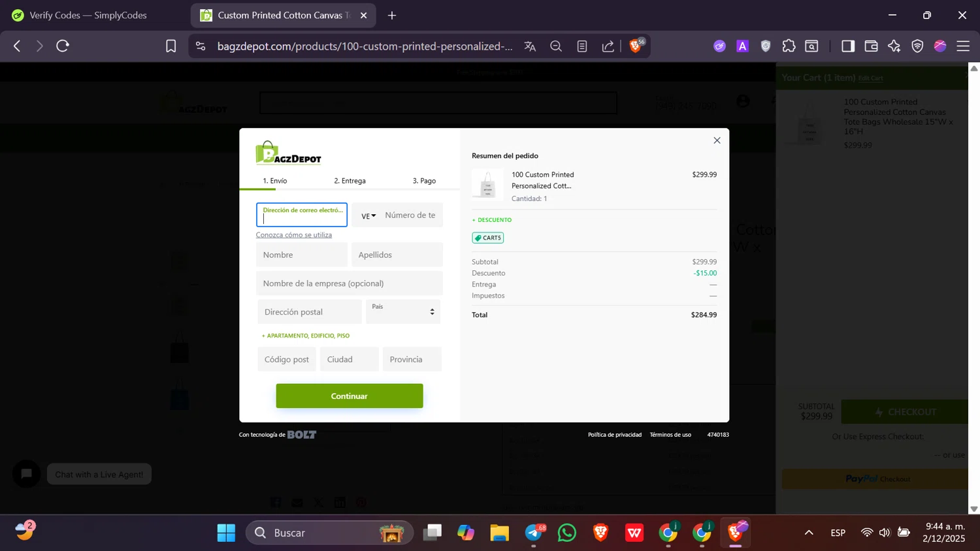Open the Brave Wallet icon
This screenshot has width=980, height=551.
pyautogui.click(x=871, y=46)
